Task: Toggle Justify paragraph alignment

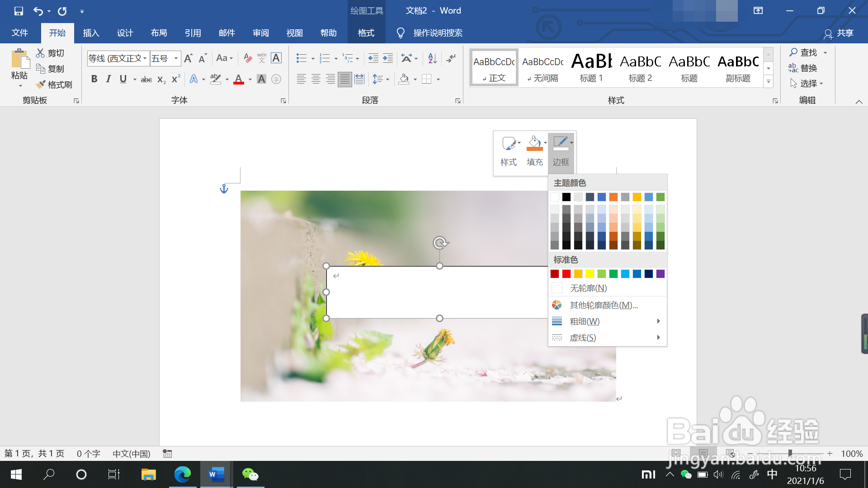Action: (344, 79)
